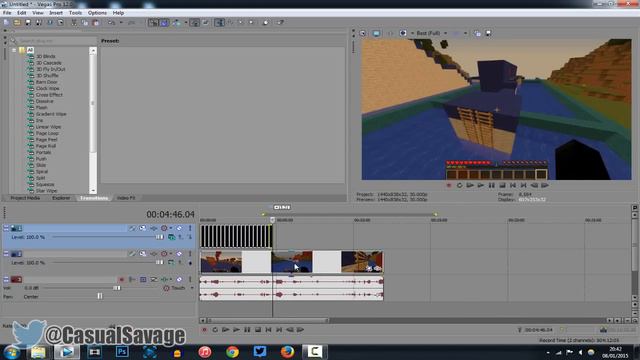This screenshot has width=640, height=360.
Task: Open Windows Explorer from the taskbar
Action: pyautogui.click(x=38, y=351)
